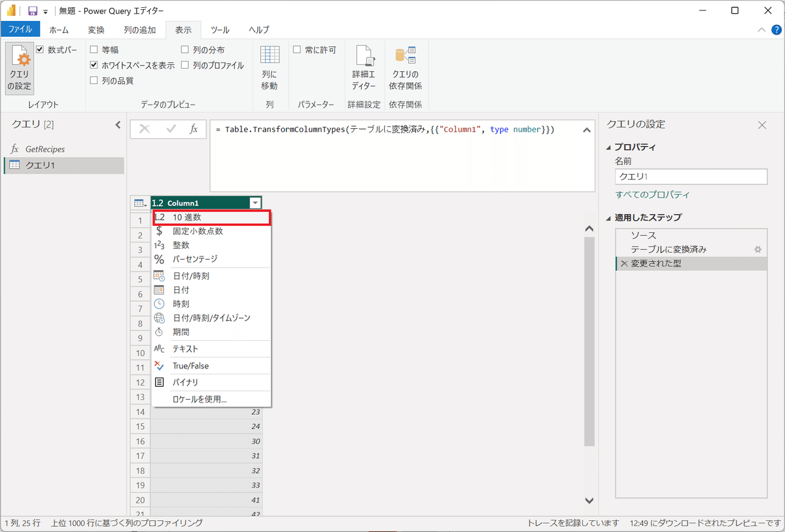Click the ribbon help question mark icon
The image size is (785, 532).
coord(775,29)
